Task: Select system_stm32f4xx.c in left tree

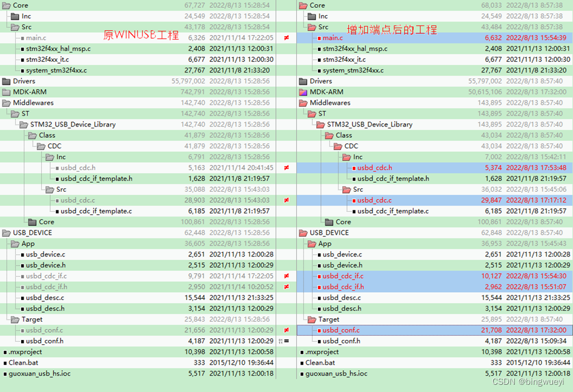Action: point(58,70)
